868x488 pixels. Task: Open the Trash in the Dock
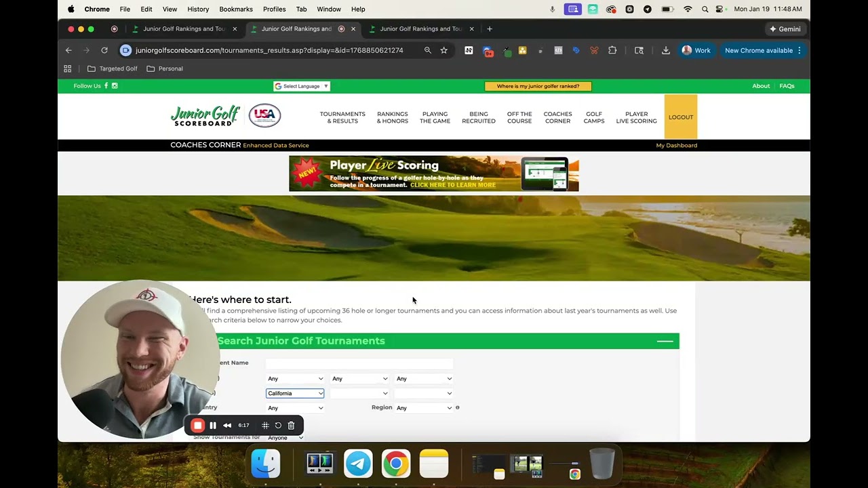(x=601, y=464)
